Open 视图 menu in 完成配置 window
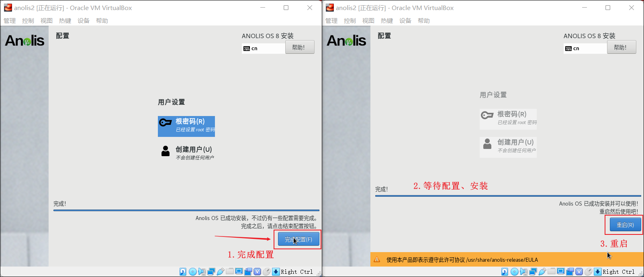 pos(47,20)
